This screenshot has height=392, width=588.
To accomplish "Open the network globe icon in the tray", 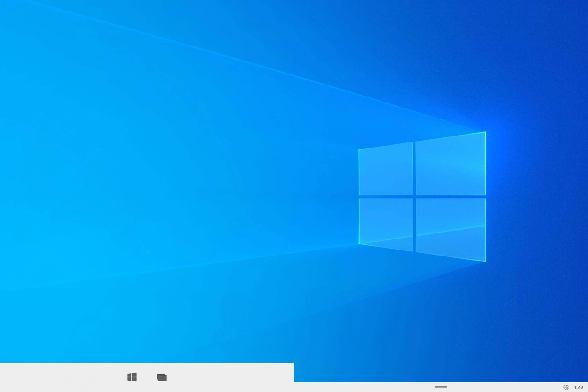I will point(566,387).
